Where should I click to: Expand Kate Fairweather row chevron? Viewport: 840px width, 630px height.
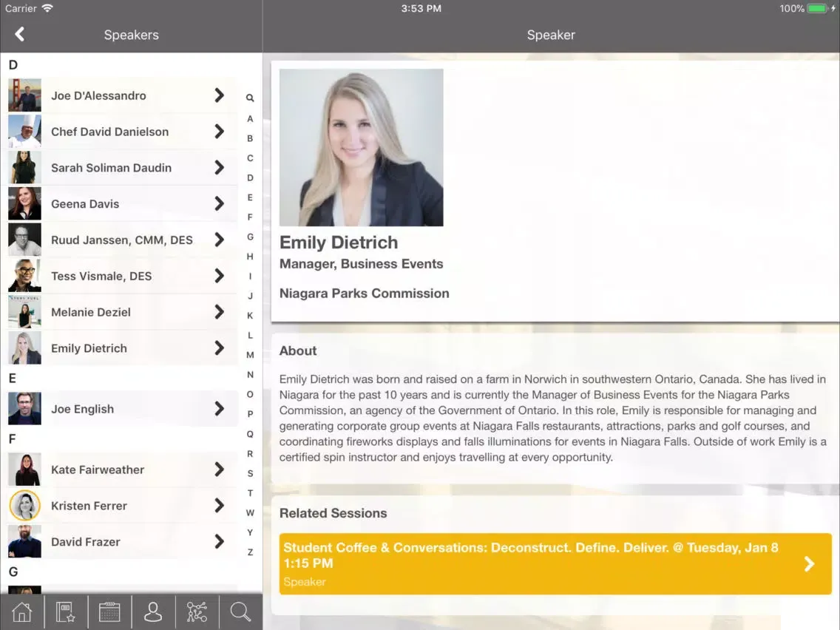[x=219, y=470]
